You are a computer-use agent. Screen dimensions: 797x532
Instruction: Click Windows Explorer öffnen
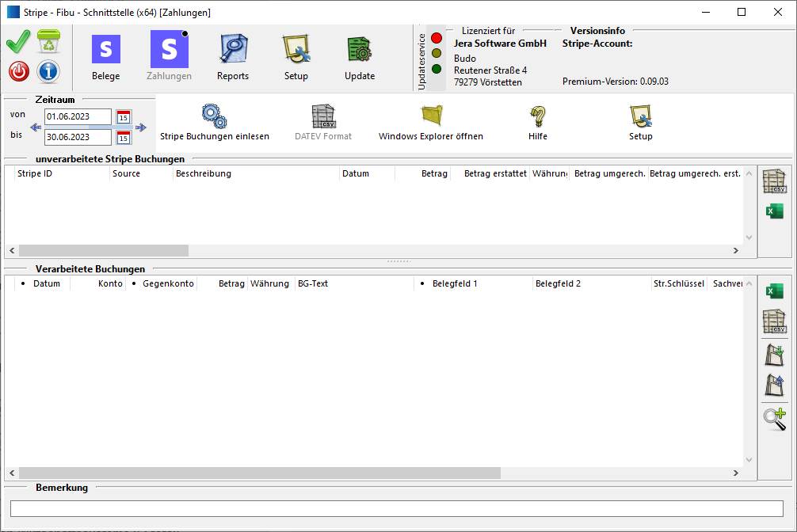coord(431,123)
